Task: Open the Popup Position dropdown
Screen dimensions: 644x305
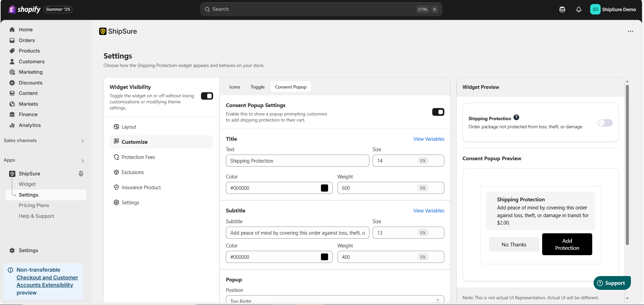Action: (x=335, y=299)
